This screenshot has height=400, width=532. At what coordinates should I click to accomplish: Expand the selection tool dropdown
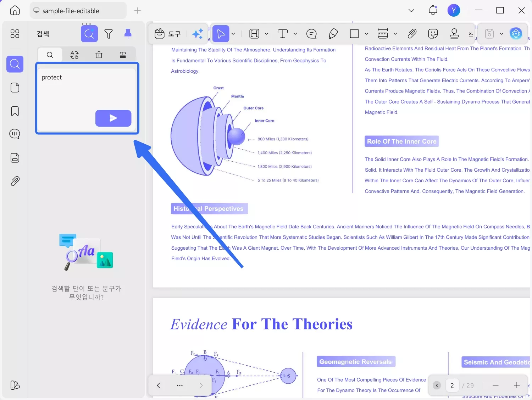pos(233,34)
